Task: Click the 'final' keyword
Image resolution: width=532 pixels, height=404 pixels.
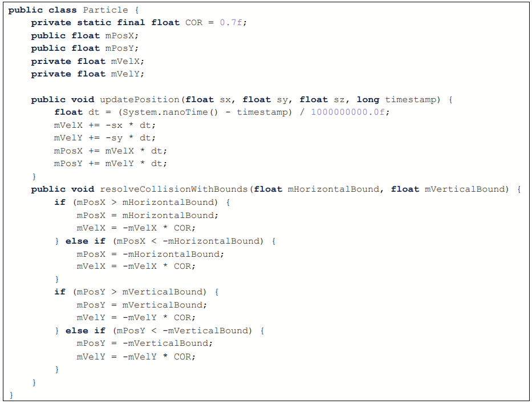Action: [131, 23]
